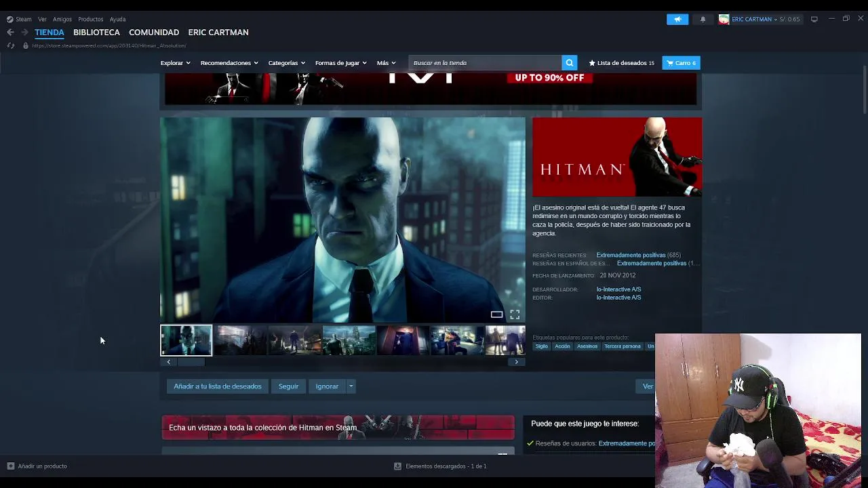Click the Seguir button
The image size is (868, 488).
pyautogui.click(x=288, y=386)
